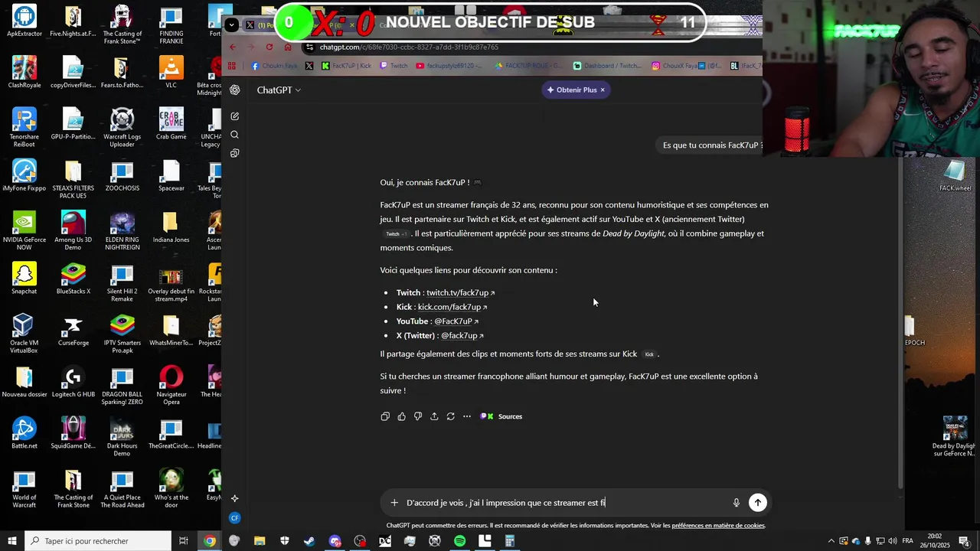Select Logitech G HUB desktop icon
The image size is (980, 551).
coord(73,381)
